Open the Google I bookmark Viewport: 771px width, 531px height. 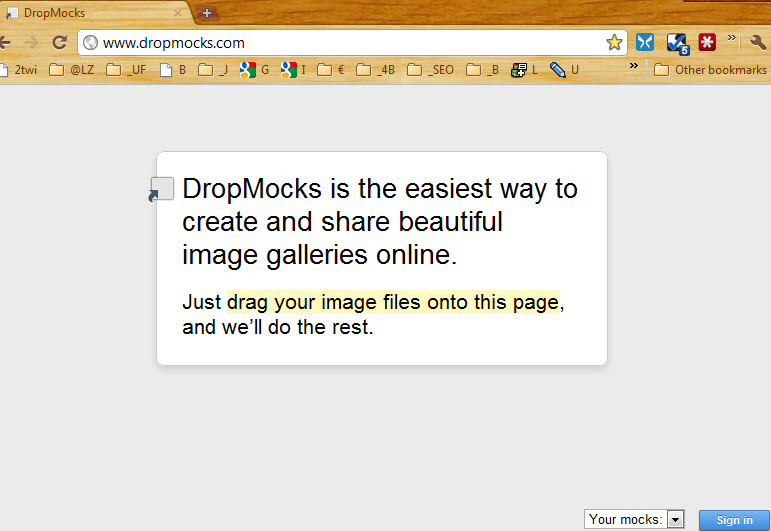[294, 70]
